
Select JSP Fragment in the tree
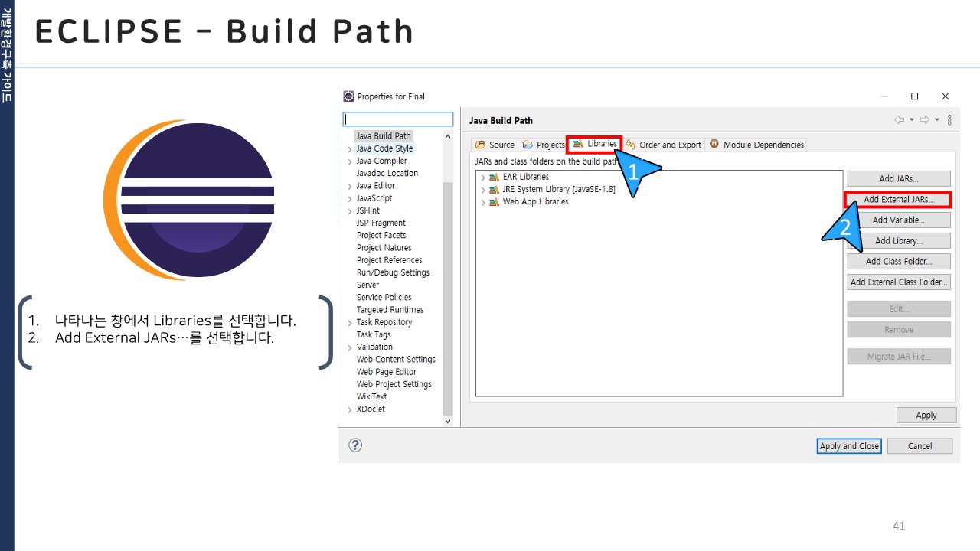click(x=381, y=223)
